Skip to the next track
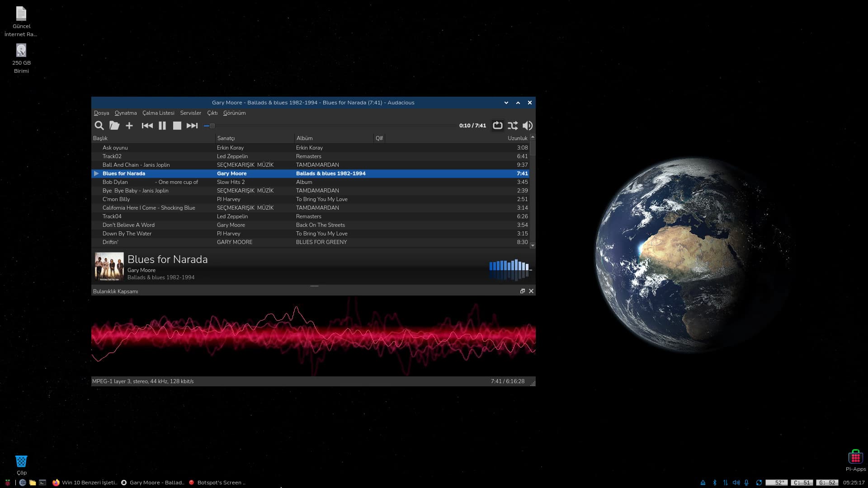Image resolution: width=868 pixels, height=488 pixels. 192,126
